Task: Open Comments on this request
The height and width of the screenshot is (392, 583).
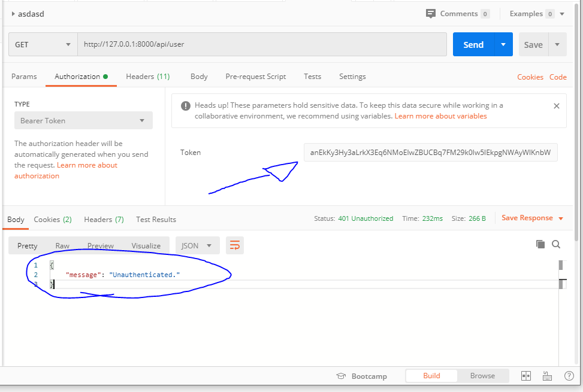Action: (x=458, y=13)
